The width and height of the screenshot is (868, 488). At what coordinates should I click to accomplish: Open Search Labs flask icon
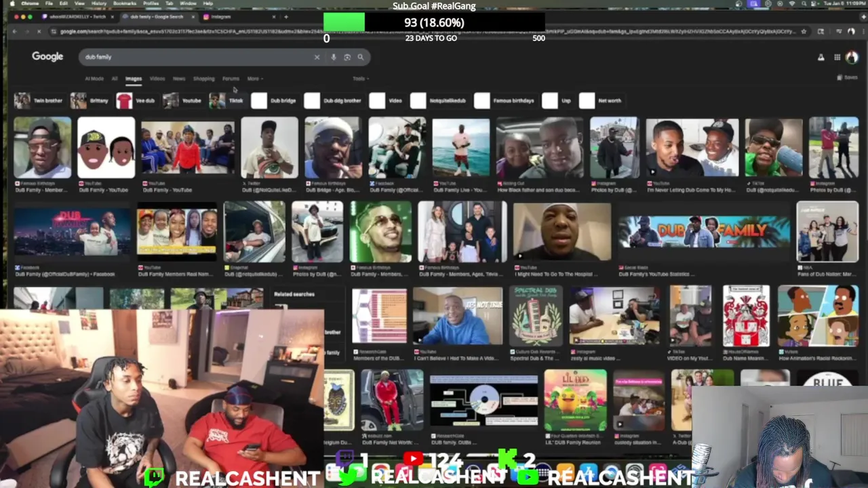click(x=821, y=58)
